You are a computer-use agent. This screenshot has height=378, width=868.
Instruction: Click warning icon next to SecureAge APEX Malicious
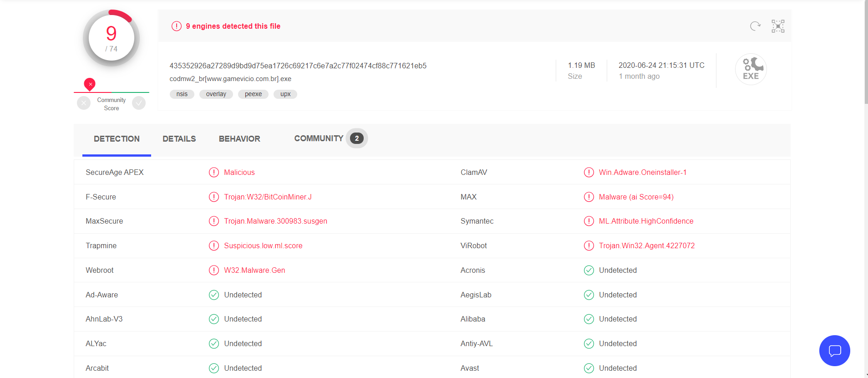point(214,172)
